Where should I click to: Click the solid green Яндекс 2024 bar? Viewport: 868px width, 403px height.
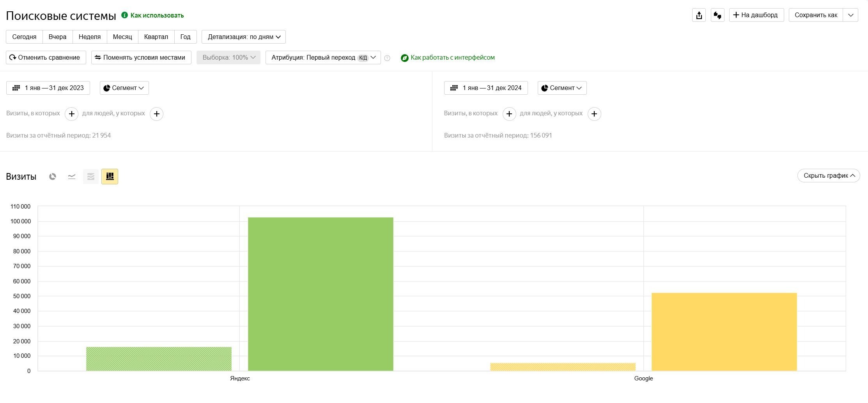click(x=321, y=294)
